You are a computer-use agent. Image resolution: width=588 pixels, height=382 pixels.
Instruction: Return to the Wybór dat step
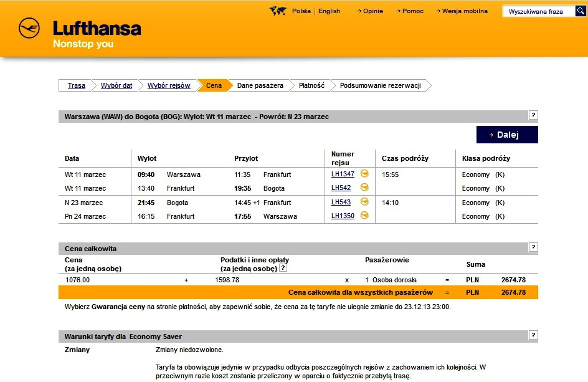coord(116,85)
